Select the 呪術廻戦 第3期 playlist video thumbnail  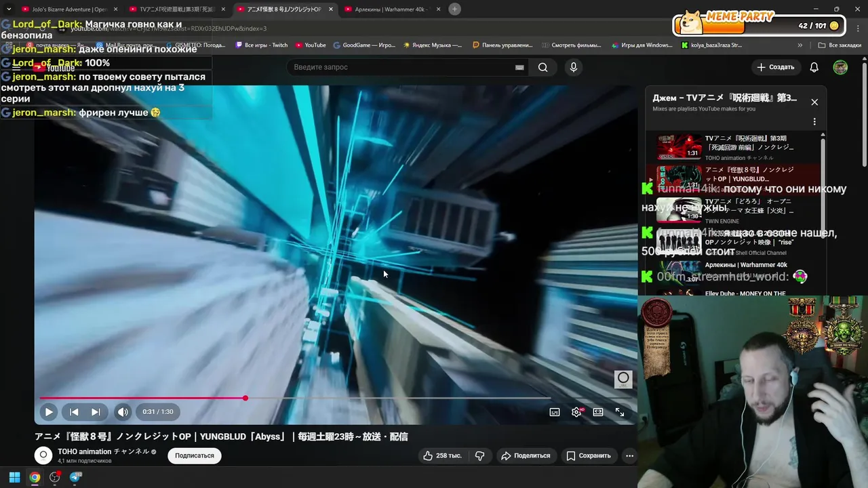679,146
